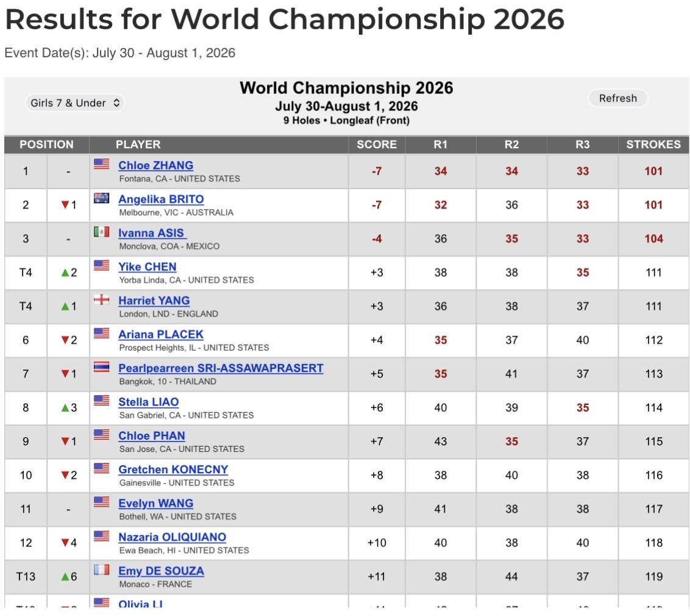Click the R2 column header

pyautogui.click(x=512, y=145)
